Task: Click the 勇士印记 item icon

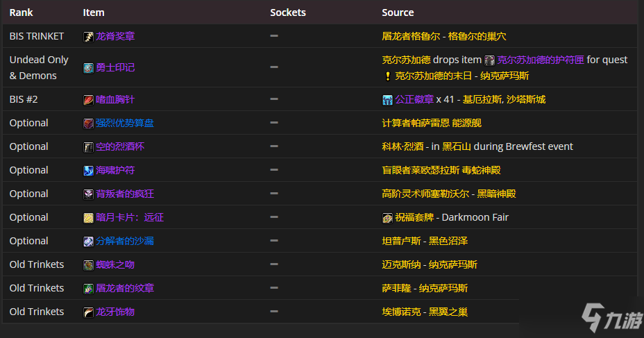Action: (x=88, y=68)
